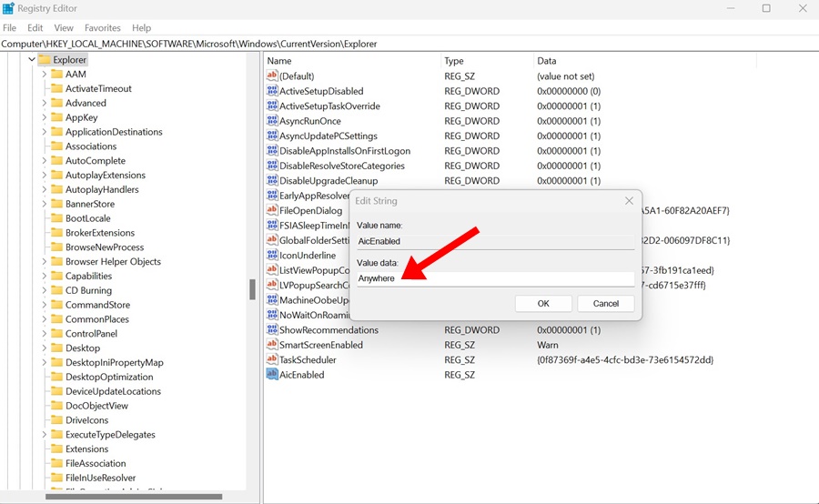Expand the AAM key
The image size is (819, 504).
tap(45, 75)
